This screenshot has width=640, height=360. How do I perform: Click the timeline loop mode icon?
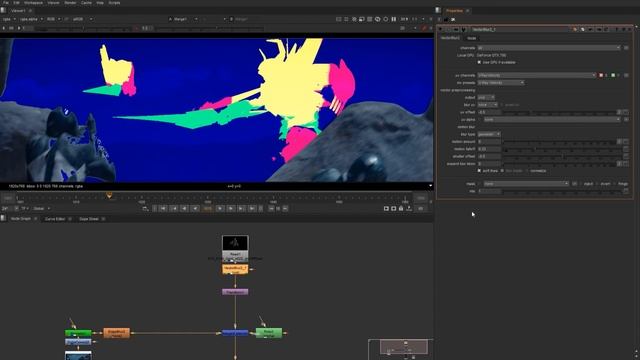click(x=145, y=209)
